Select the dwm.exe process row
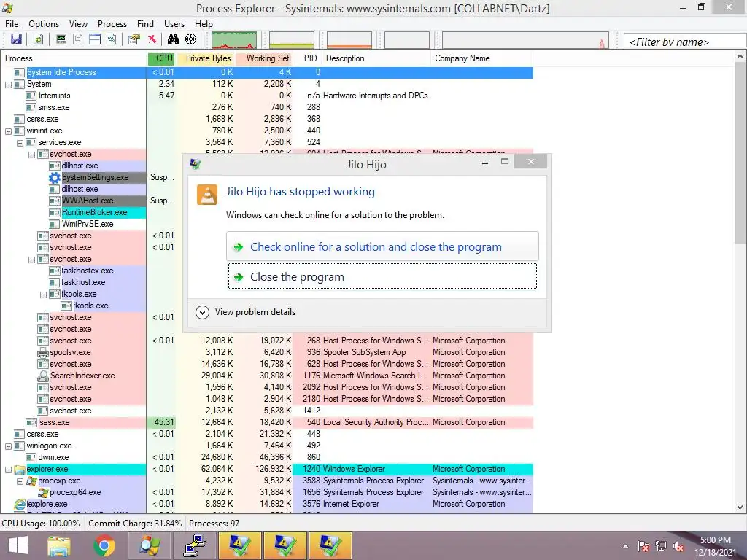Screen dimensions: 747x560 [267, 458]
